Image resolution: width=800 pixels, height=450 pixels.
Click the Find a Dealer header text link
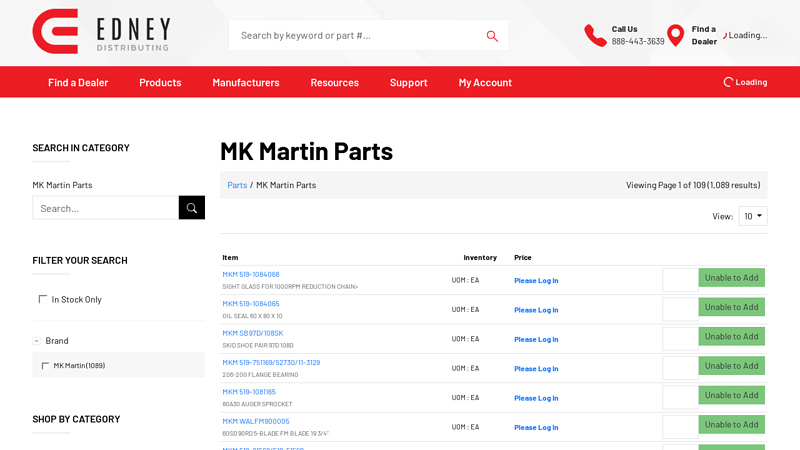[x=704, y=35]
